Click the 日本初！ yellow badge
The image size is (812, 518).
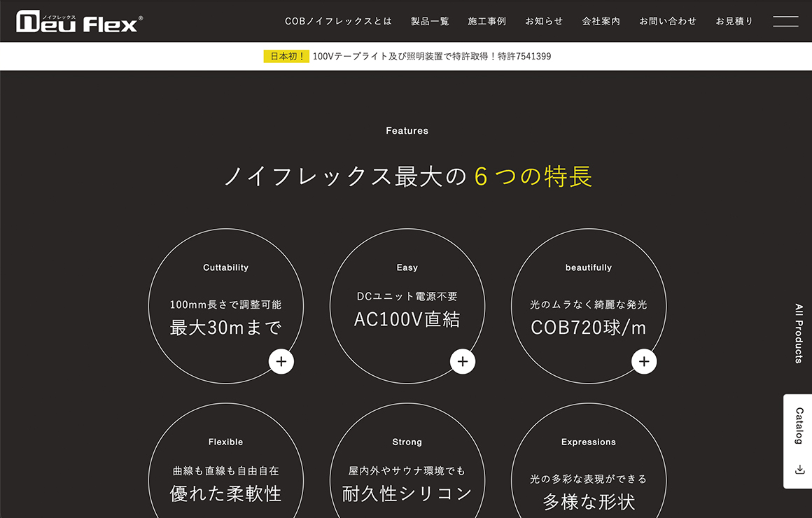[x=286, y=57]
